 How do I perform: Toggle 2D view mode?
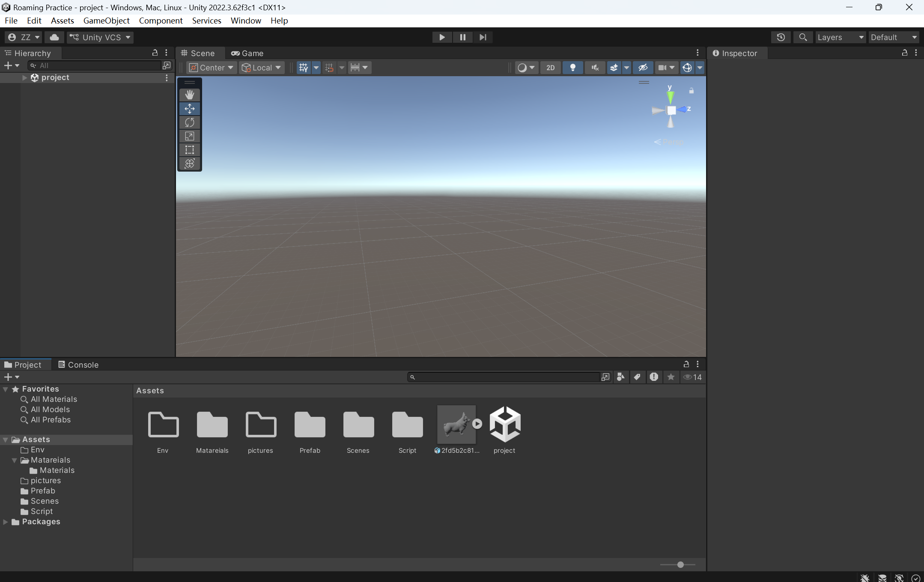551,68
